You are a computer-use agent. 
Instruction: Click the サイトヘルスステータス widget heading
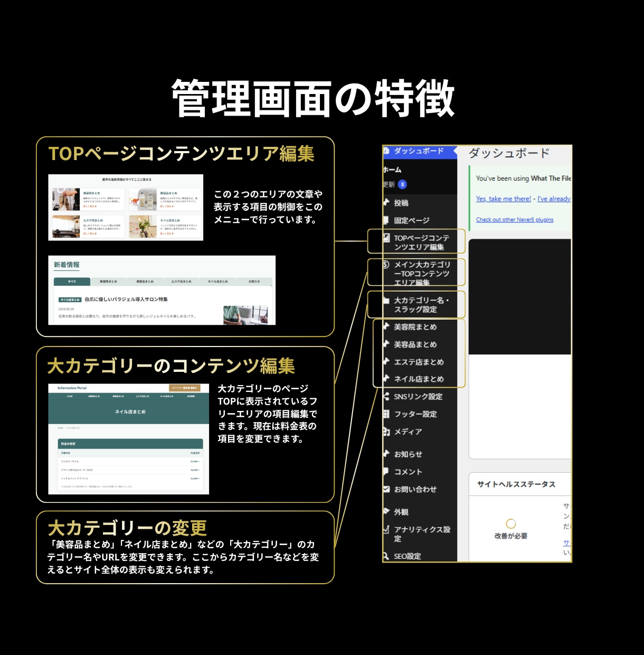click(x=516, y=484)
